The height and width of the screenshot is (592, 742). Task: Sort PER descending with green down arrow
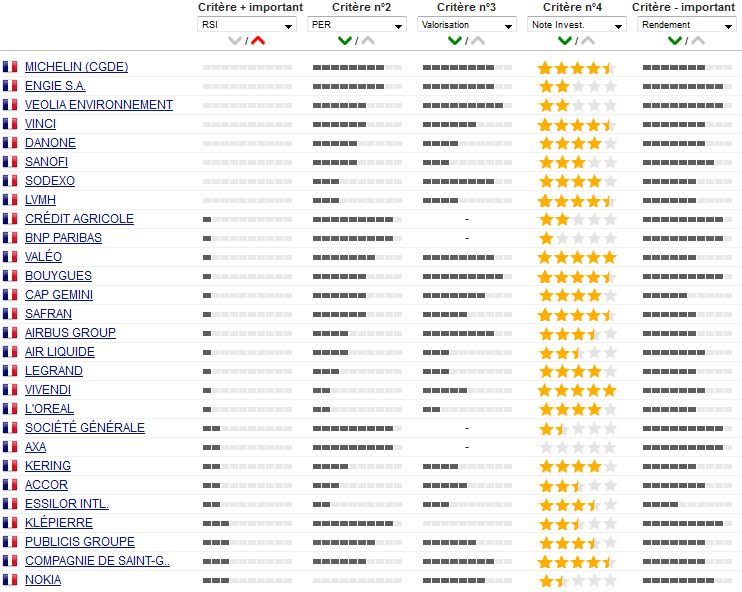click(x=345, y=41)
